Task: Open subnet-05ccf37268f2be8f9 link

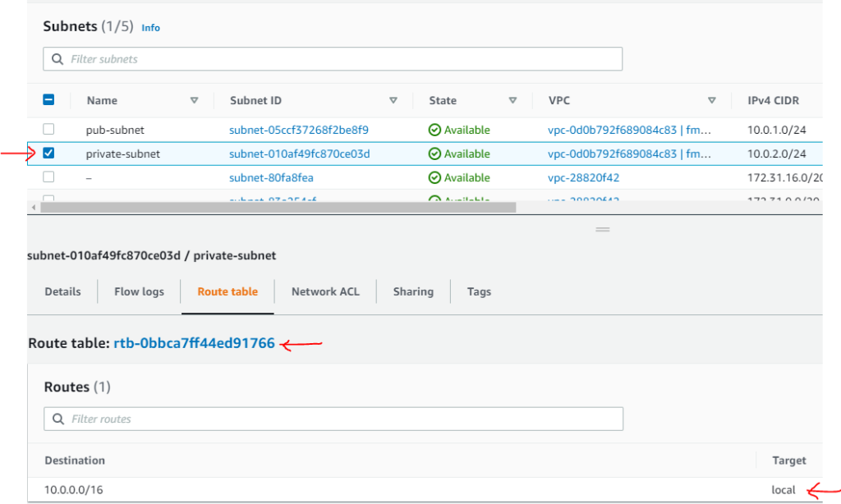Action: (299, 130)
